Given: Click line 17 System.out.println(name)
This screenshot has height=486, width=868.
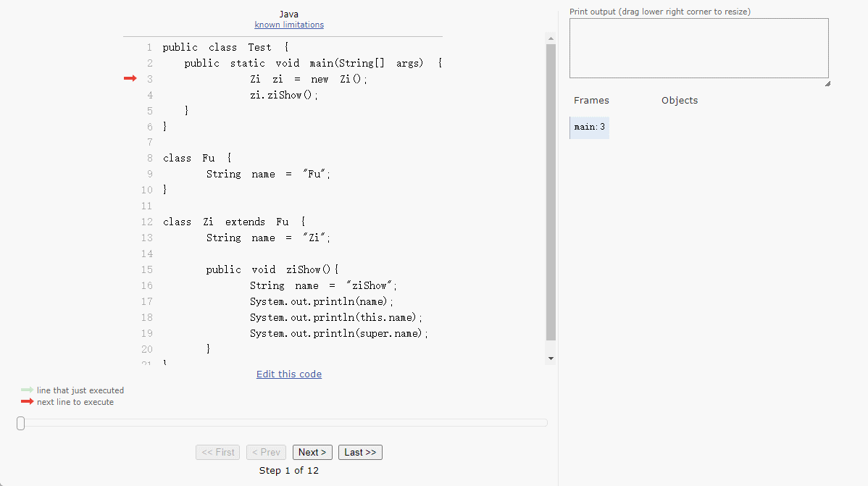Looking at the screenshot, I should click(322, 301).
